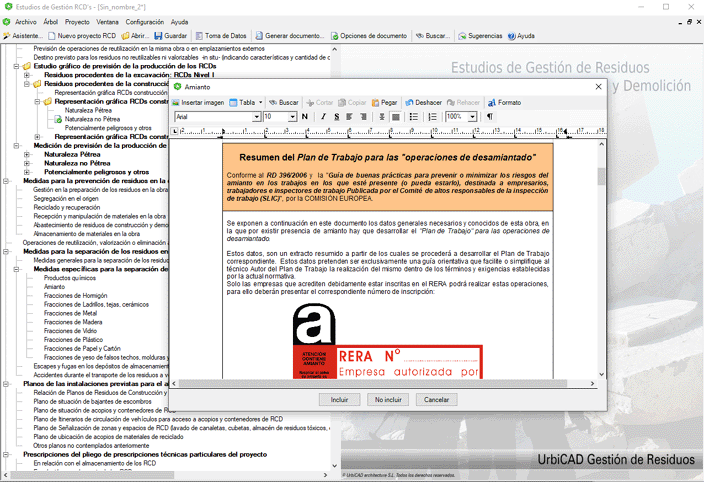Image resolution: width=704 pixels, height=482 pixels.
Task: Open the font size dropdown
Action: click(293, 117)
